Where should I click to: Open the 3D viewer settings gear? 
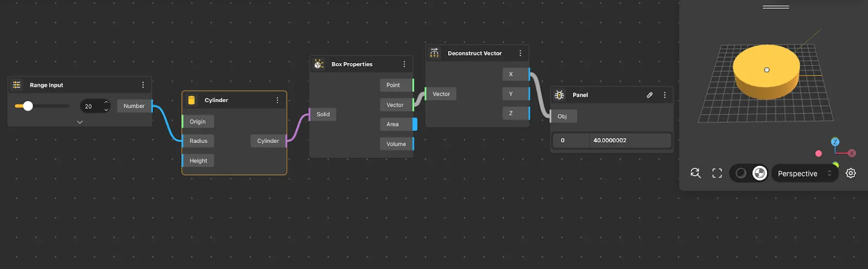(x=851, y=173)
